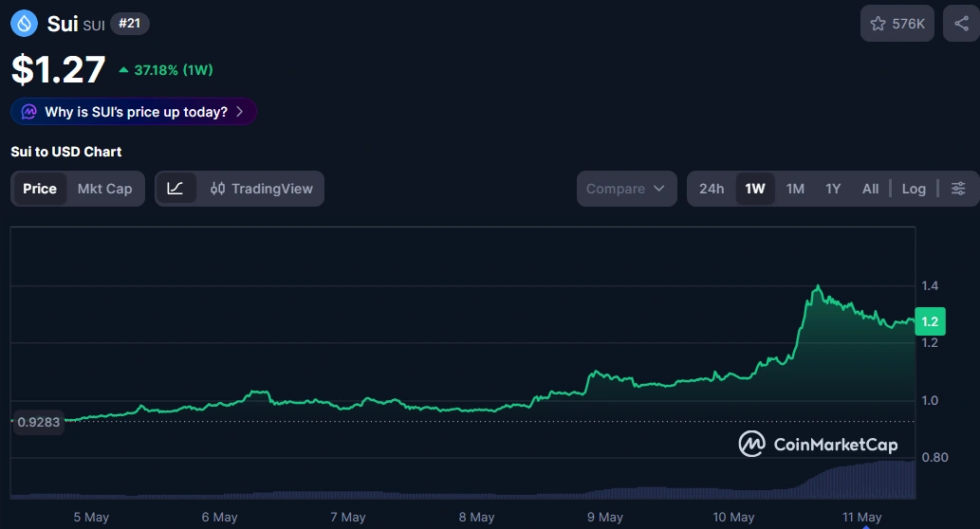Click the 0.9283 starting price label
The width and height of the screenshot is (980, 529).
38,422
